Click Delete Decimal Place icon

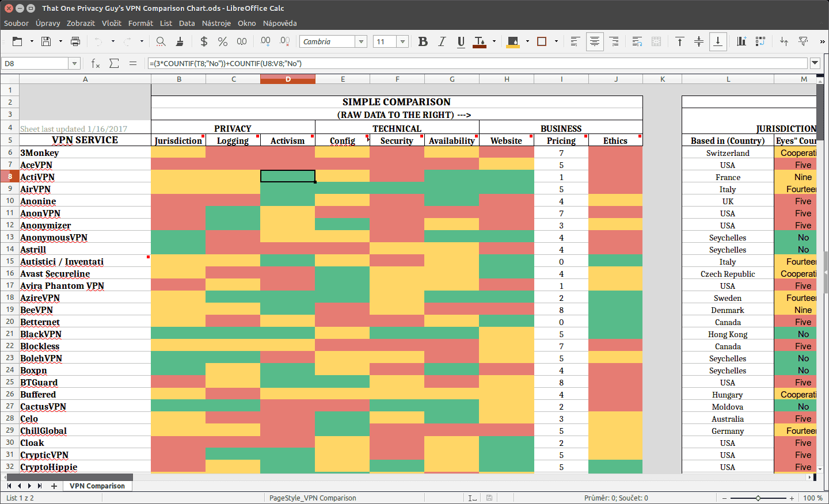[285, 41]
